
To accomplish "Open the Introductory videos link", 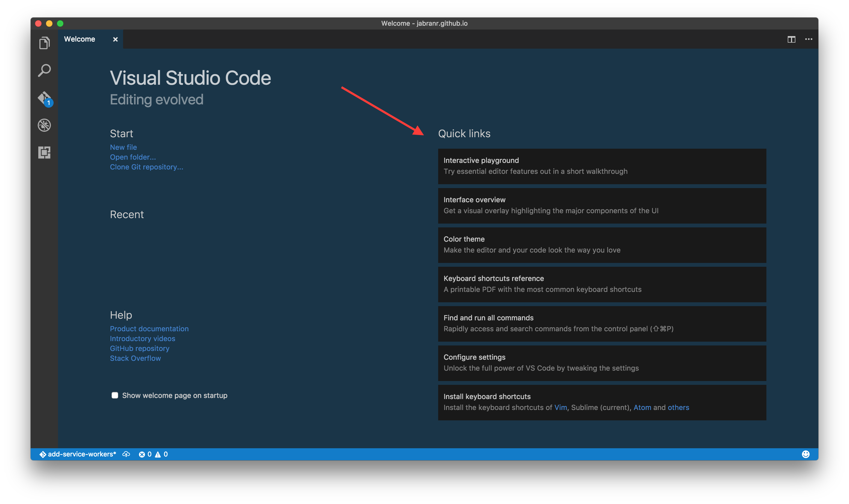I will (143, 338).
